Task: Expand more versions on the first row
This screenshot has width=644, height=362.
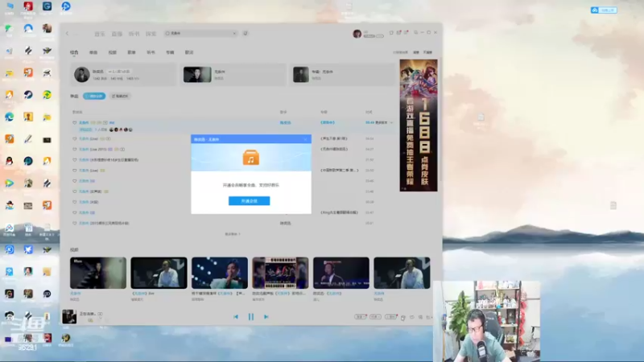Action: tap(384, 123)
